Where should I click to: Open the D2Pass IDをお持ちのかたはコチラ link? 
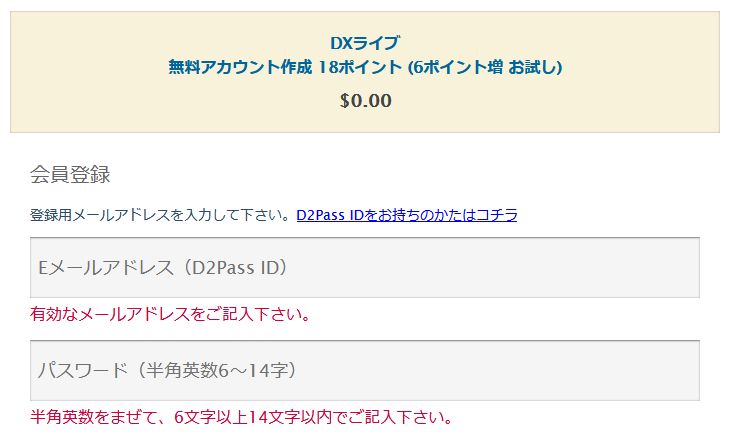[406, 215]
